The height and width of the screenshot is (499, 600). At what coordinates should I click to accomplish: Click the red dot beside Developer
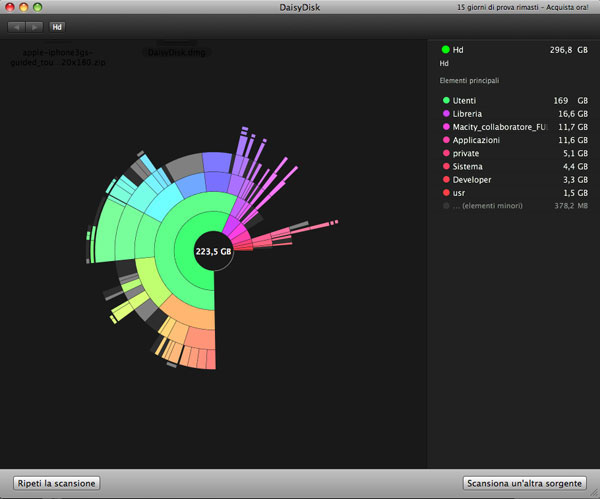(445, 179)
